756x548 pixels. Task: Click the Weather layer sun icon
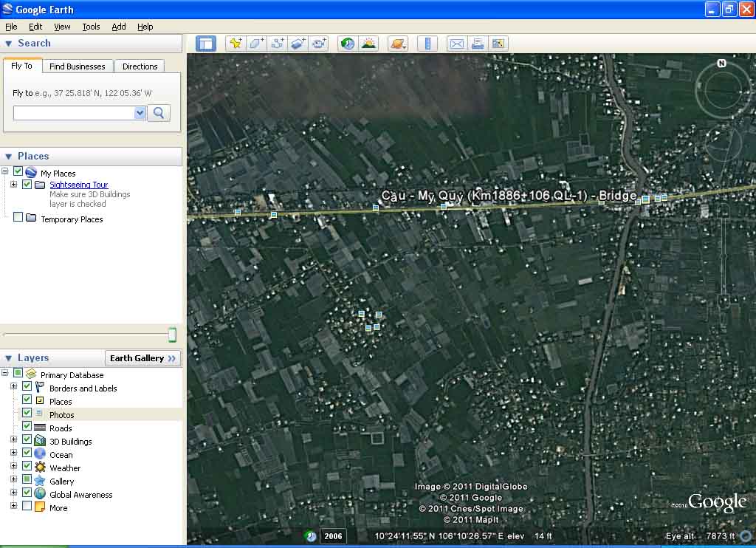click(40, 467)
